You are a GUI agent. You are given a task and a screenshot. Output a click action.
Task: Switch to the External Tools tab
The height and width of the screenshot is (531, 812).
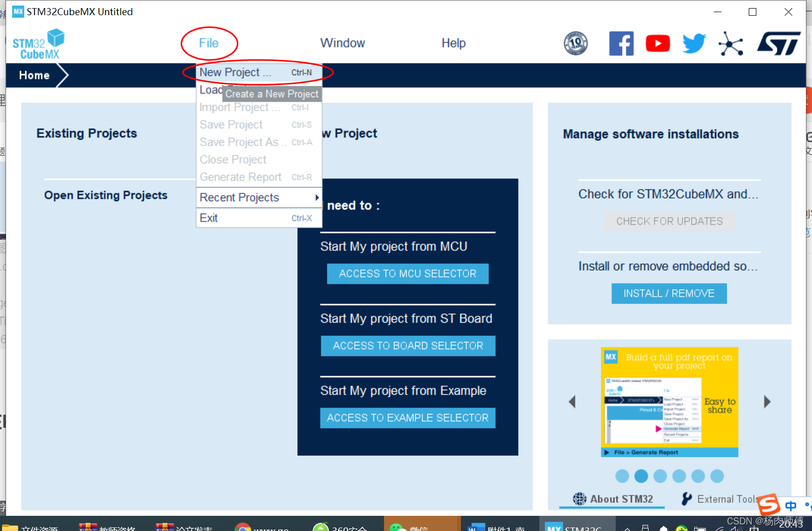pyautogui.click(x=720, y=499)
